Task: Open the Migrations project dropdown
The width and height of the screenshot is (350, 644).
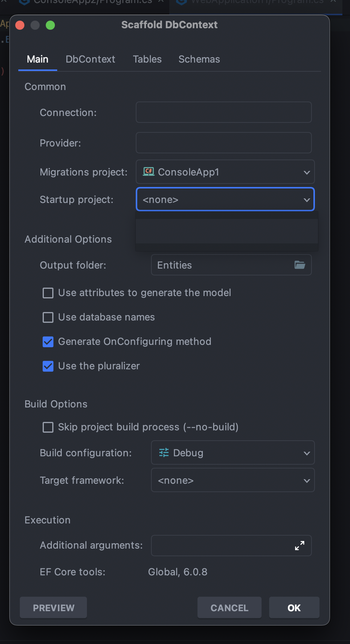Action: click(x=225, y=172)
